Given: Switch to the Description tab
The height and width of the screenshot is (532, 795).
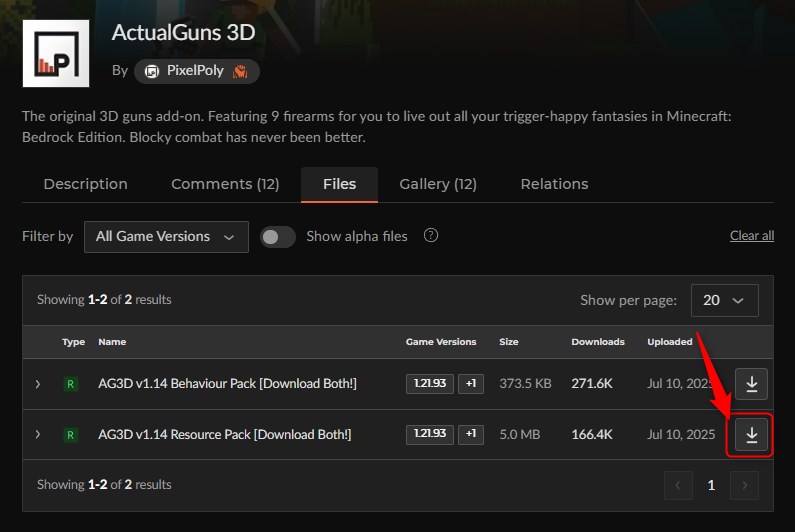Looking at the screenshot, I should coord(86,184).
